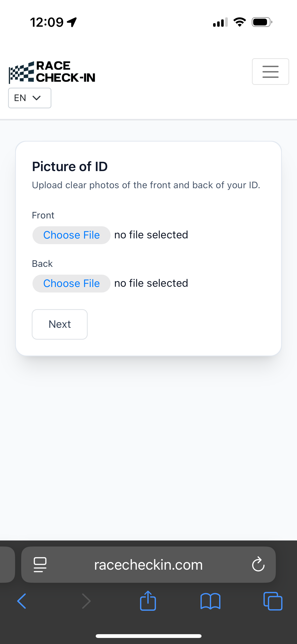Tap Safari's page settings icon in address bar
Image resolution: width=297 pixels, height=644 pixels.
coord(40,565)
